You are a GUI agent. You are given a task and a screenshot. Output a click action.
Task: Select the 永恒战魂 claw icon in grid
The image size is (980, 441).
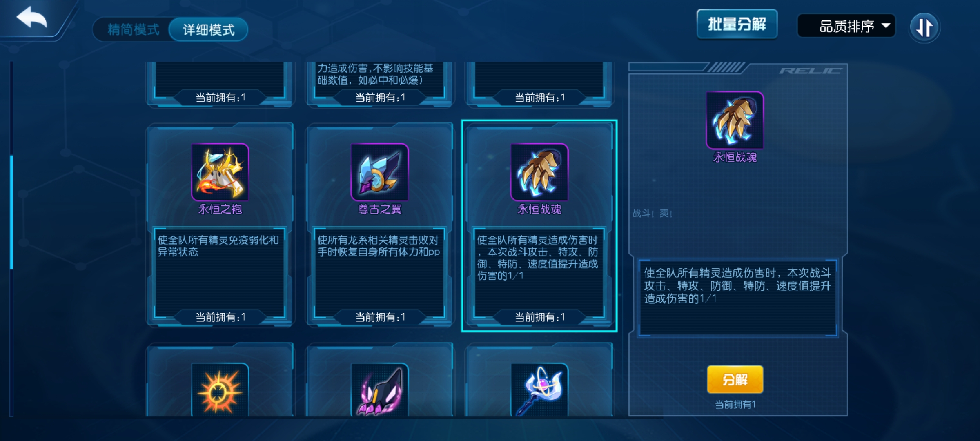539,172
